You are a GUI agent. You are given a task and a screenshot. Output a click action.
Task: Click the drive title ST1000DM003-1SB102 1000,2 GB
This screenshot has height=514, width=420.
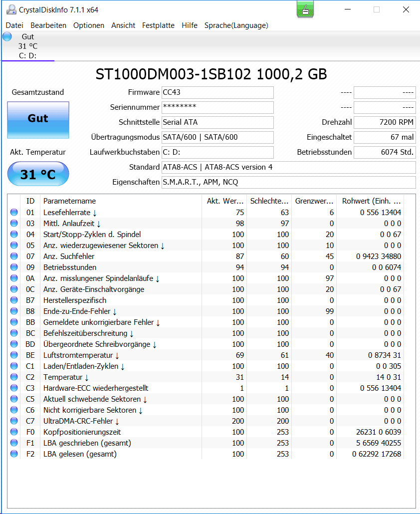[211, 74]
